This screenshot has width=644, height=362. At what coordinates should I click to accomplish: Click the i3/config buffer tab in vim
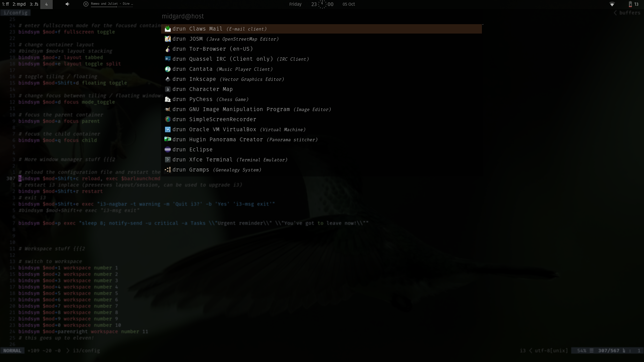pyautogui.click(x=15, y=13)
